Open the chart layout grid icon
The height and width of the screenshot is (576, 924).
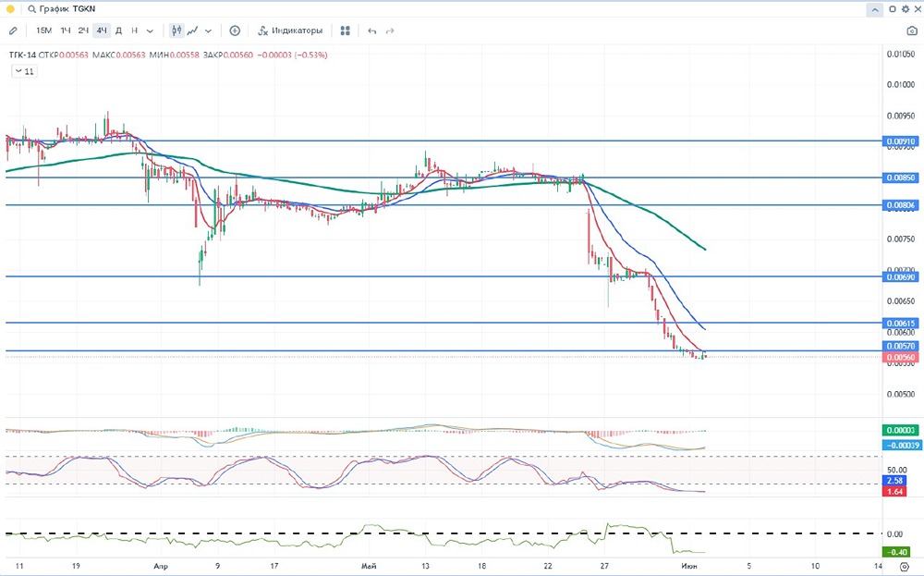point(346,31)
